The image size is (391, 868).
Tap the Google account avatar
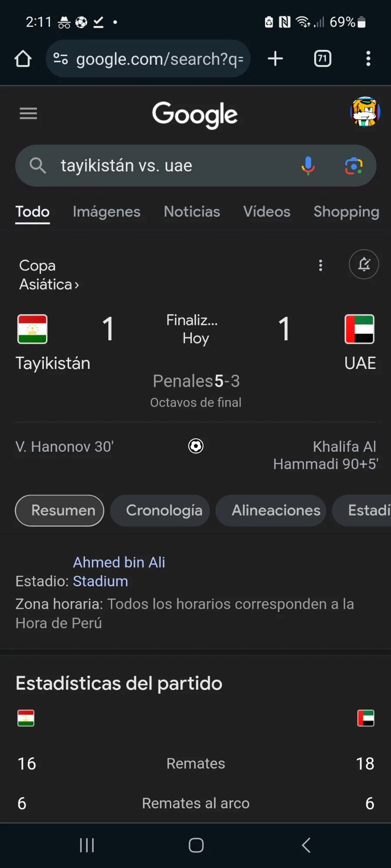point(365,112)
